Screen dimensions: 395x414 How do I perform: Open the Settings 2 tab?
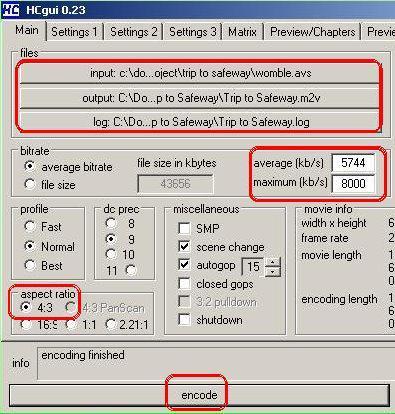[x=134, y=32]
